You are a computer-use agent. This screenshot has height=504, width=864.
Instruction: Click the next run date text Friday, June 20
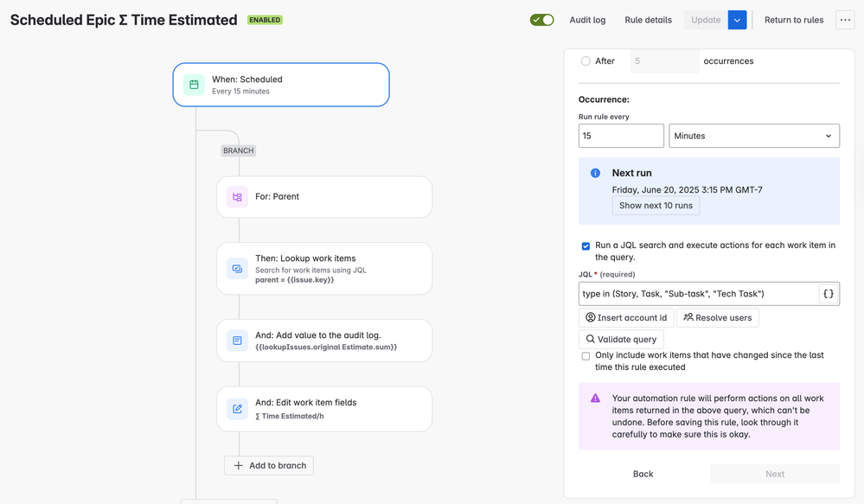click(x=687, y=189)
